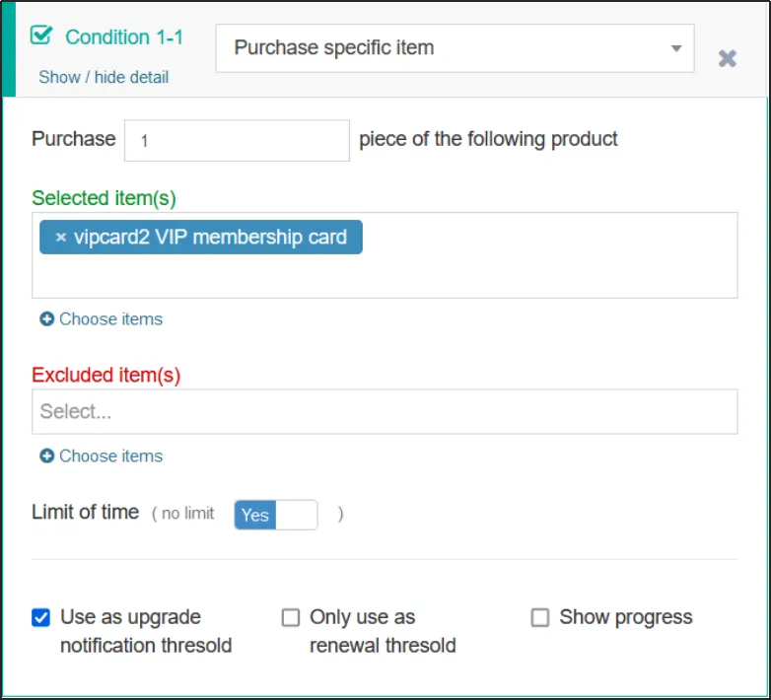Switch the Limit of time Yes toggle

276,515
